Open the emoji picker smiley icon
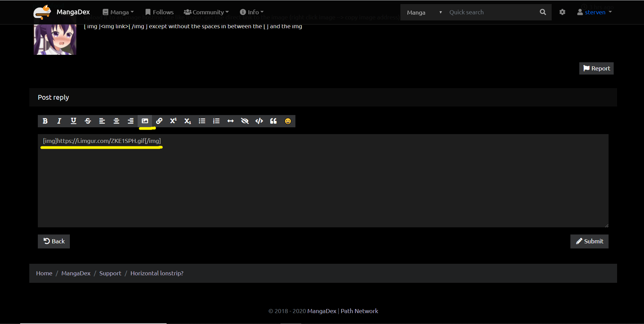Image resolution: width=644 pixels, height=324 pixels. pos(288,121)
